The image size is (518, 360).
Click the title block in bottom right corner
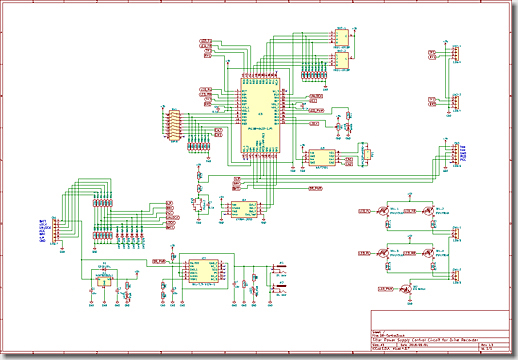pos(440,330)
